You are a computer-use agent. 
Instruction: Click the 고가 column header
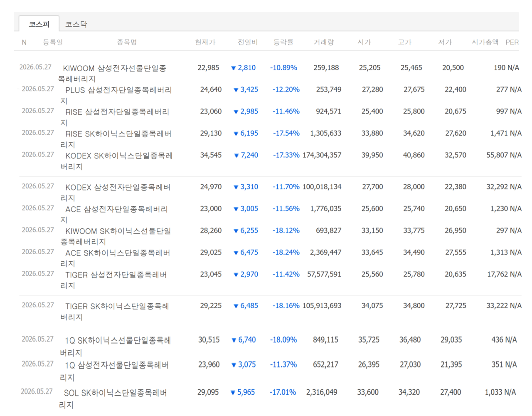(x=404, y=42)
